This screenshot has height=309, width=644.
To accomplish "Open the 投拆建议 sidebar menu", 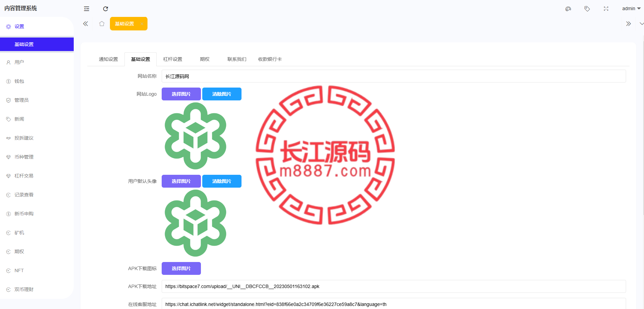I will [x=37, y=138].
